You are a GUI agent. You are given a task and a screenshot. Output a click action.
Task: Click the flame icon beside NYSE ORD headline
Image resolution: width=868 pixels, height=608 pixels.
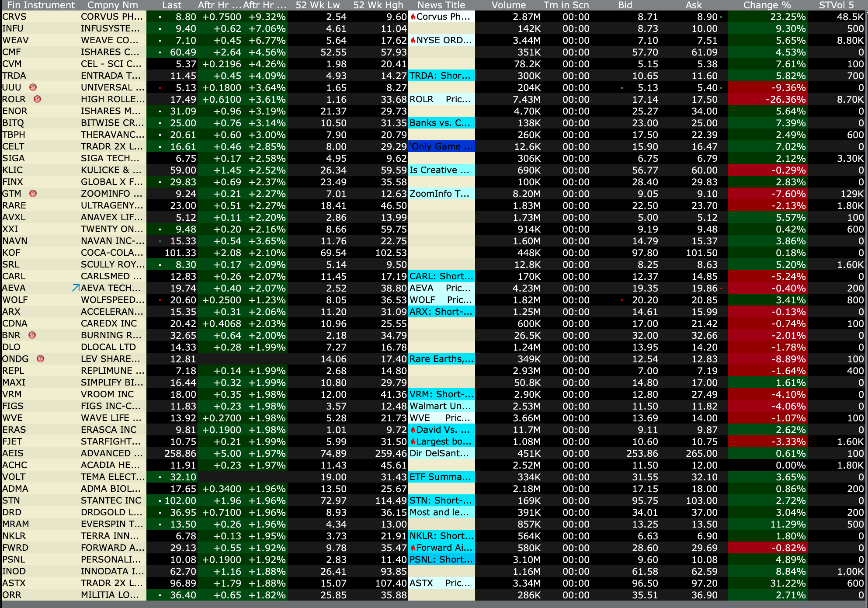pyautogui.click(x=413, y=41)
